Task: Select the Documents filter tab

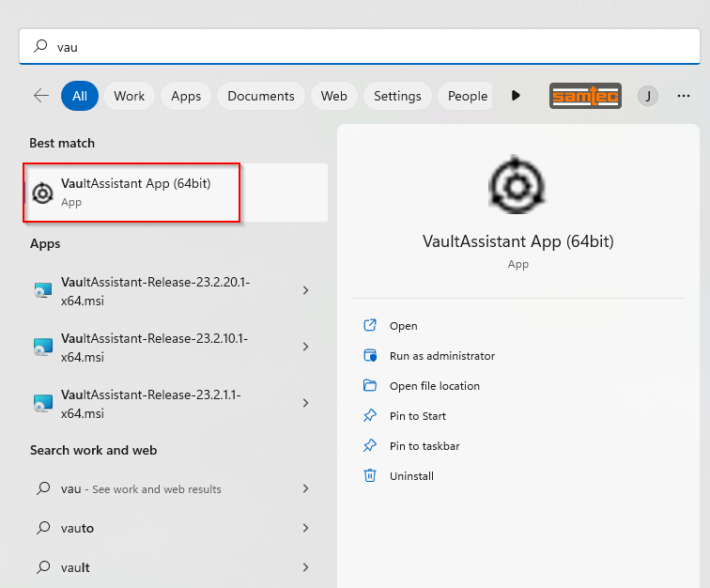Action: pyautogui.click(x=260, y=96)
